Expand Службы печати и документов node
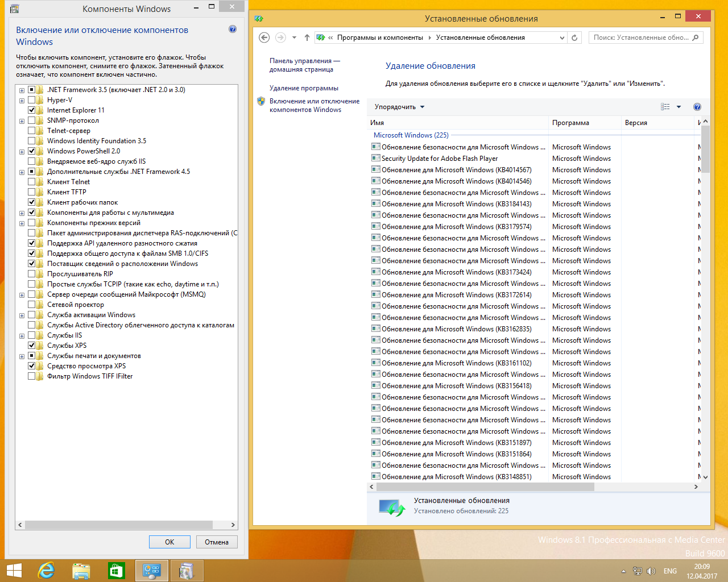Screen dimensions: 728x582 pyautogui.click(x=22, y=356)
